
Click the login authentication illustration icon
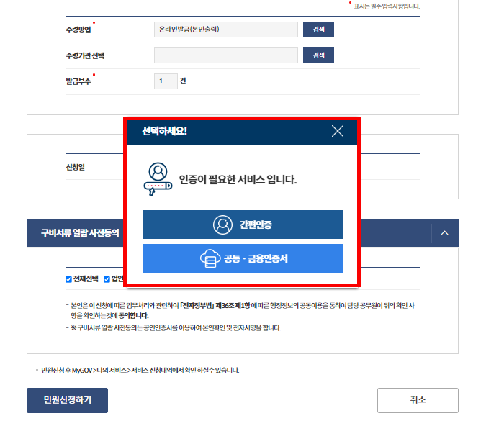(x=158, y=179)
